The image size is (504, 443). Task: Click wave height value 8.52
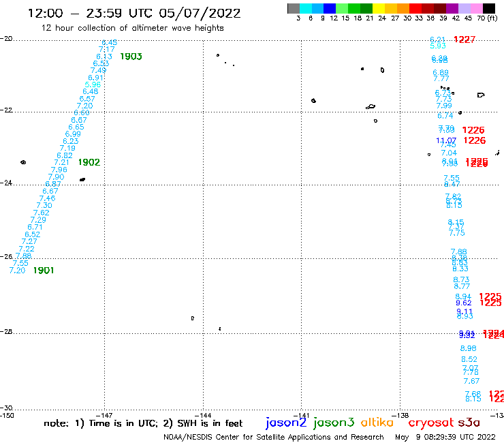469,359
